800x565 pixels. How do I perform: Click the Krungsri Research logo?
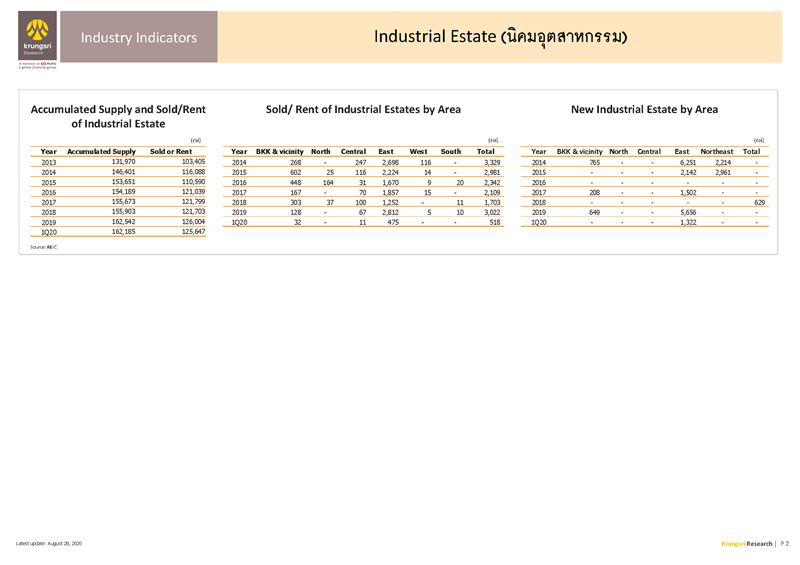(x=37, y=38)
